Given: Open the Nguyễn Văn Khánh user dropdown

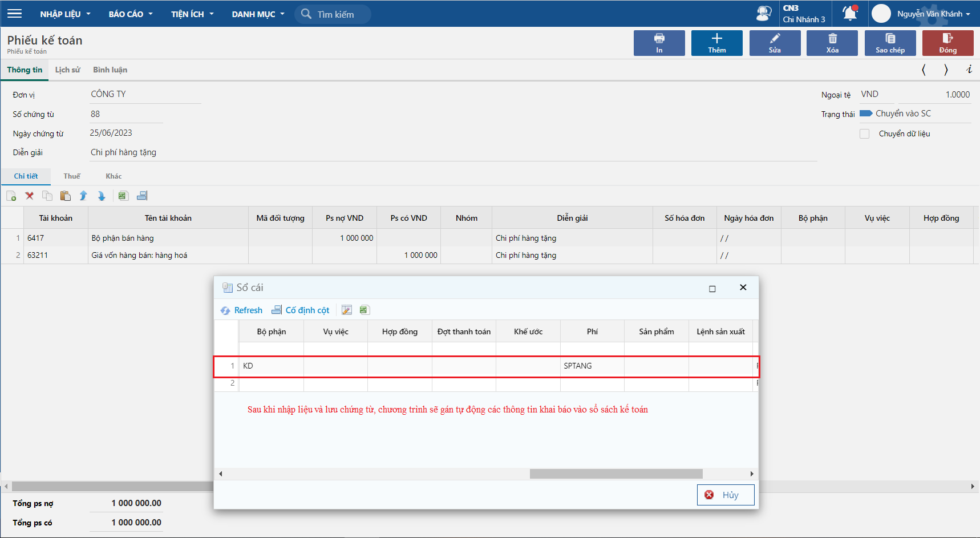Looking at the screenshot, I should point(933,14).
